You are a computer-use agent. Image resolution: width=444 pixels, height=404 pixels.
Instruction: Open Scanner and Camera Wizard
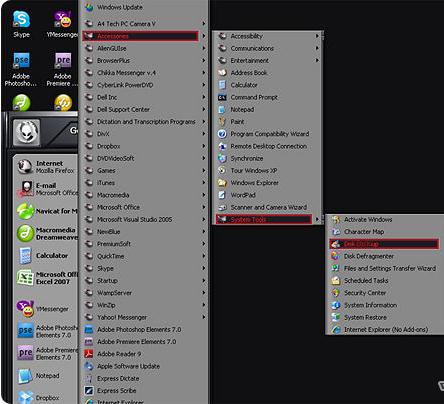[x=267, y=207]
